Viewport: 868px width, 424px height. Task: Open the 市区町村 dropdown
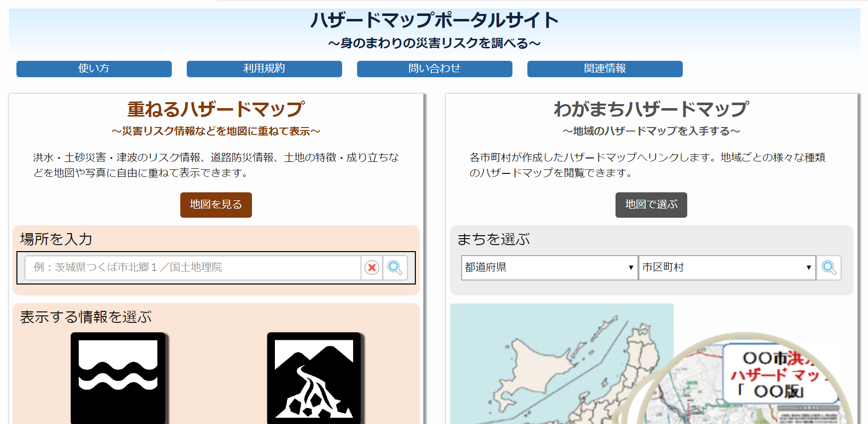pos(727,268)
